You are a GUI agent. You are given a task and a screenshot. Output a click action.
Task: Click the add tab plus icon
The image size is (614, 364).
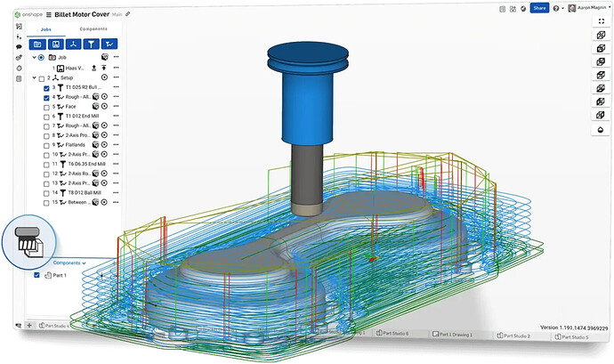pyautogui.click(x=29, y=326)
